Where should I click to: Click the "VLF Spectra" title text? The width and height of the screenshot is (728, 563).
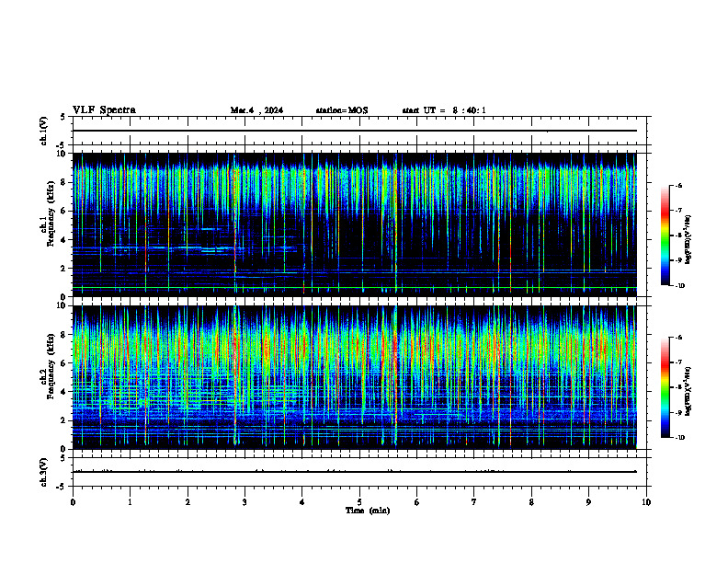tap(104, 110)
